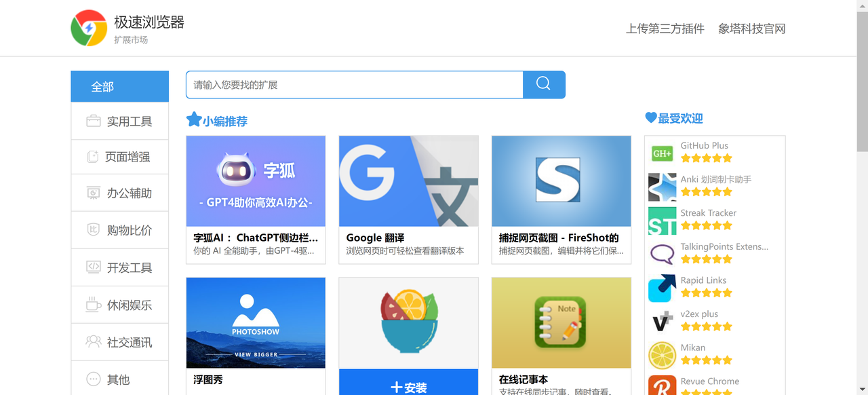
Task: Click the 十安装 install button
Action: click(408, 383)
